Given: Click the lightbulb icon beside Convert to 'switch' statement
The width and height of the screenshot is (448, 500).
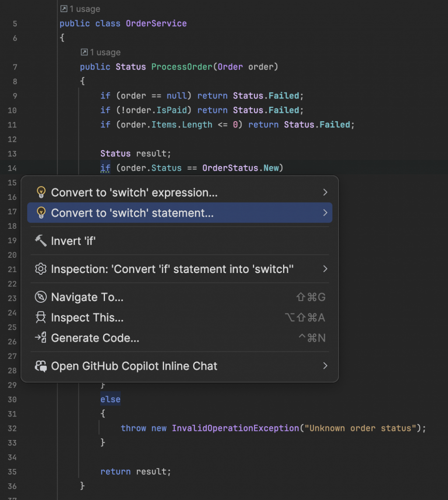Looking at the screenshot, I should click(41, 213).
